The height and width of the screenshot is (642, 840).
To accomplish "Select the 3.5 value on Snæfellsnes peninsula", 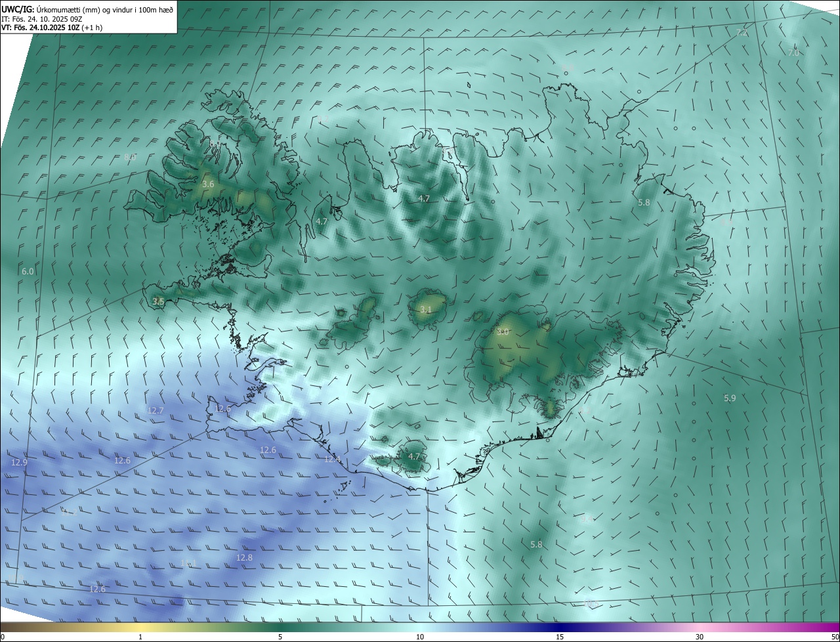I will click(158, 301).
